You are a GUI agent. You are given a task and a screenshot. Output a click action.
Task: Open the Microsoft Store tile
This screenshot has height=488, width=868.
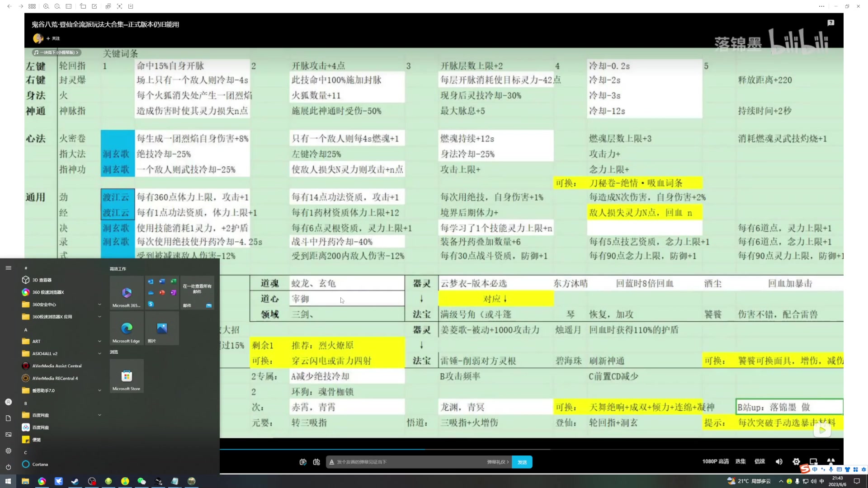click(x=127, y=376)
